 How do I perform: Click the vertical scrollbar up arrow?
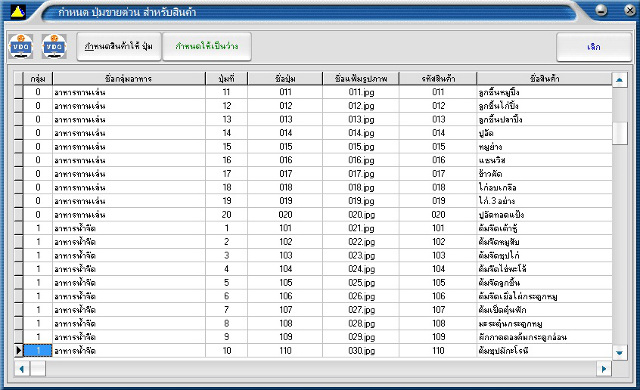[620, 80]
